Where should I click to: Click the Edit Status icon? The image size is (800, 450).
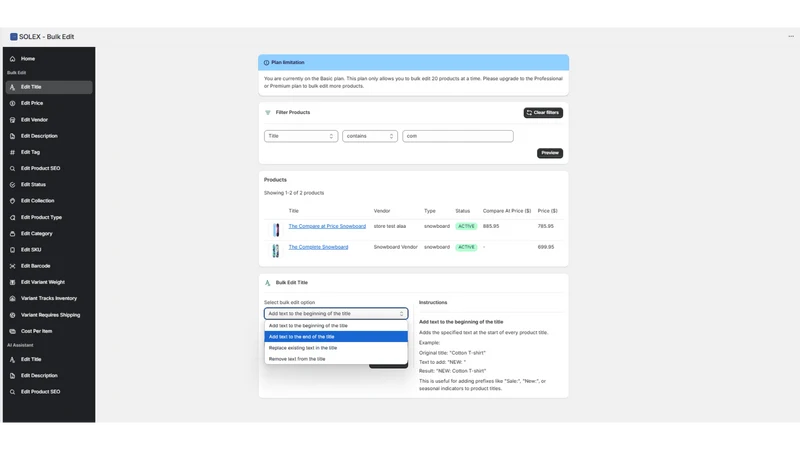12,185
